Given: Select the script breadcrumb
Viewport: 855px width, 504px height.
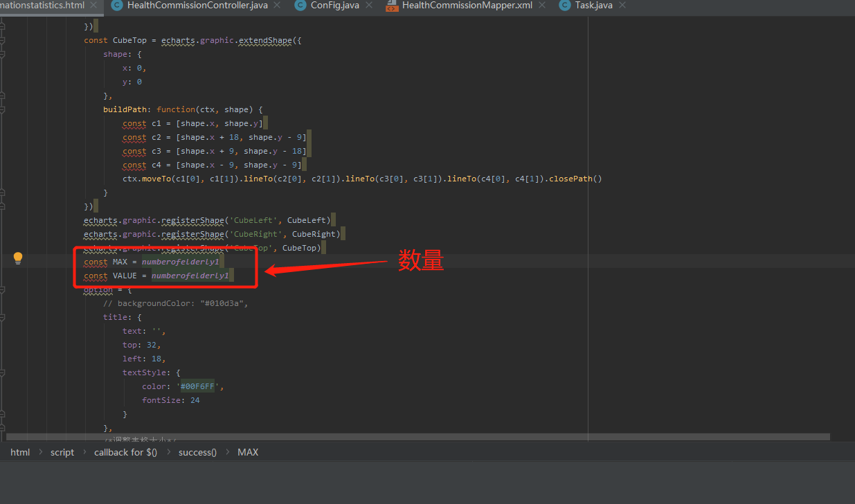Looking at the screenshot, I should pyautogui.click(x=62, y=452).
